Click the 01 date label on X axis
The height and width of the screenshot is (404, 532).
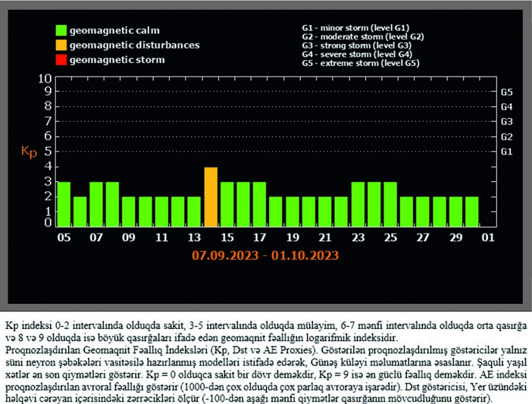pos(488,237)
